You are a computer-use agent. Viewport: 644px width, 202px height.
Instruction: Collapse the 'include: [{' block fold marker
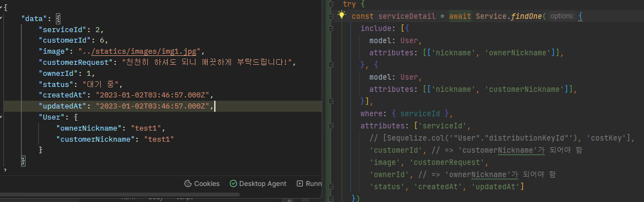coord(331,28)
